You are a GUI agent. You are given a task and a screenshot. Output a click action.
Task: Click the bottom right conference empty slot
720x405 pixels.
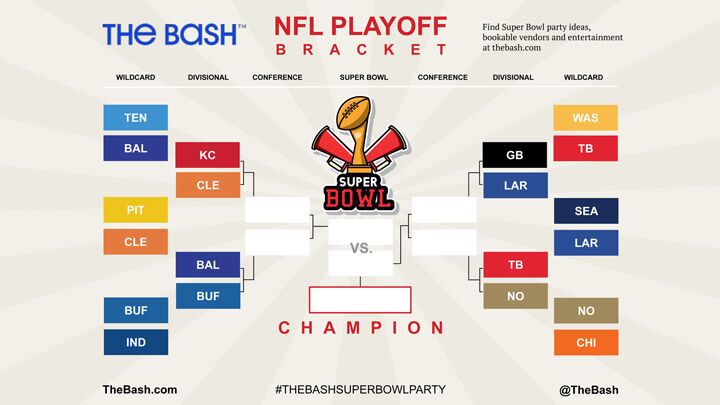pyautogui.click(x=444, y=242)
